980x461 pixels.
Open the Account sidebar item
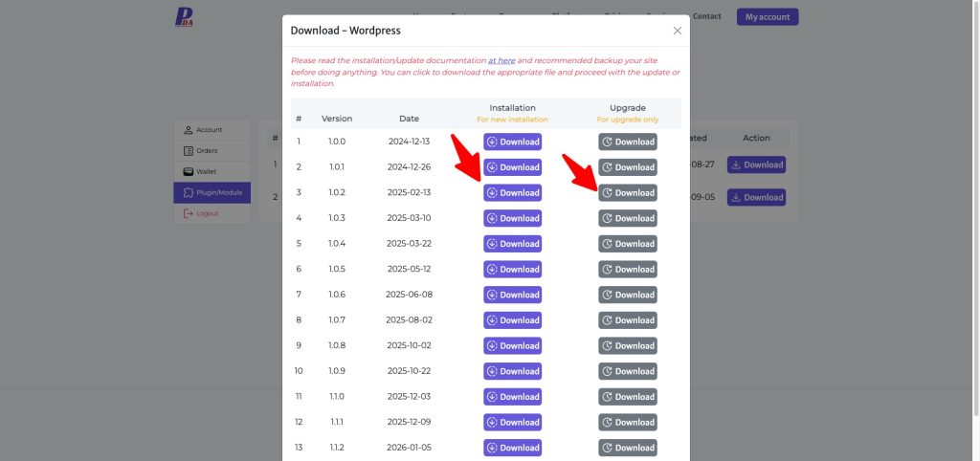coord(211,130)
